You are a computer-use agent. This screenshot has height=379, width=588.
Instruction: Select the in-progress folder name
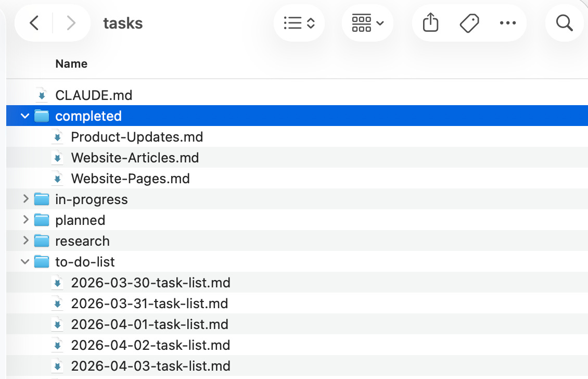click(92, 199)
